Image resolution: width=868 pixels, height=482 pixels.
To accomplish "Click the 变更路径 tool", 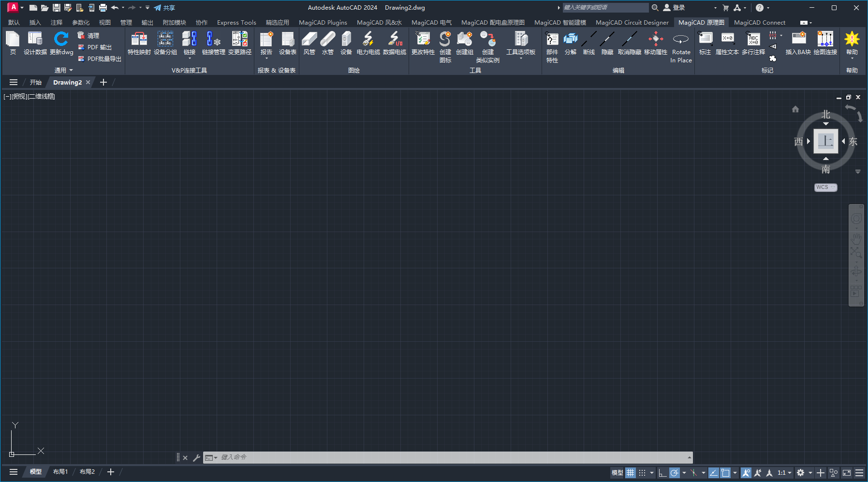I will (240, 43).
